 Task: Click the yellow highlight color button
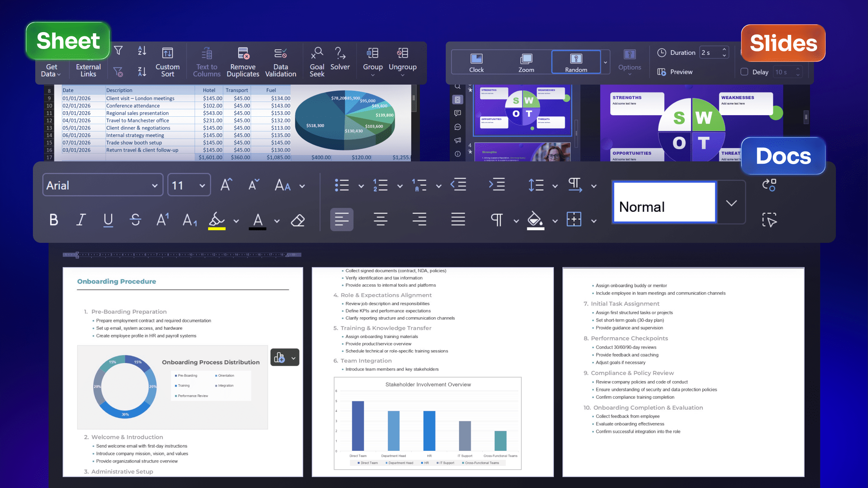tap(217, 220)
